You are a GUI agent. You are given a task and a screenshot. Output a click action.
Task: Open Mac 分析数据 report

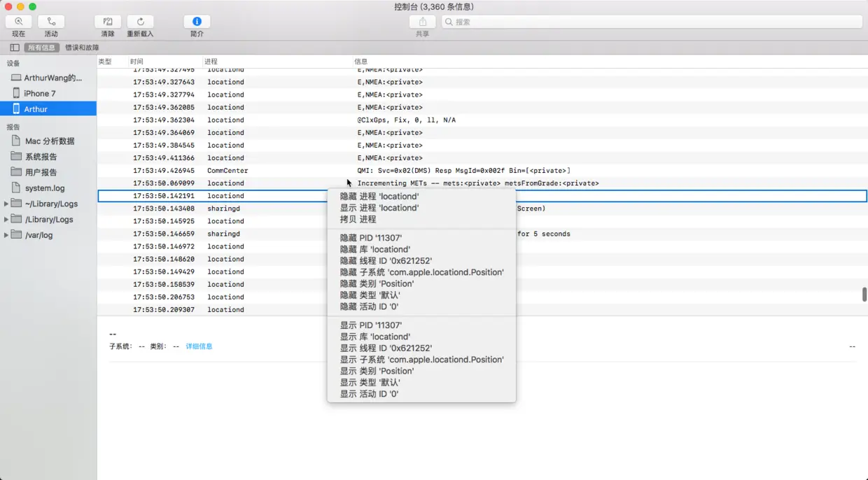pyautogui.click(x=48, y=141)
